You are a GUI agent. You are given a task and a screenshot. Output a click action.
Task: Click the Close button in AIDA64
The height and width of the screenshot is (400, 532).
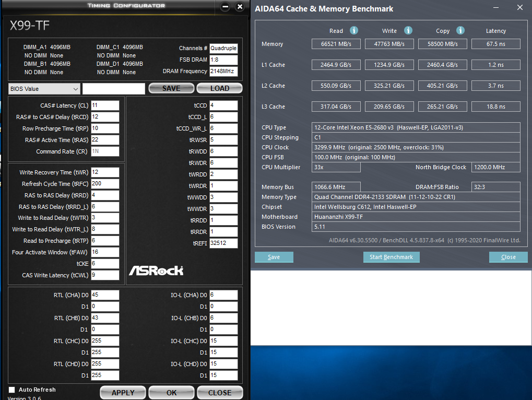509,257
